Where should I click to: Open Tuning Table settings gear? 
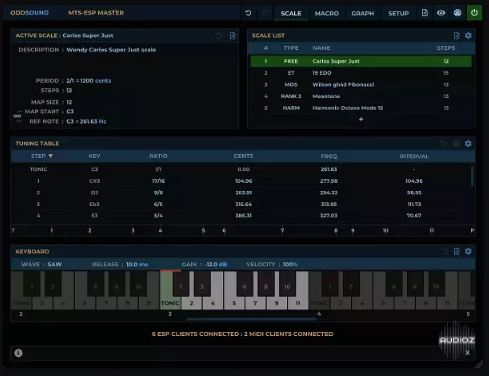pos(468,143)
